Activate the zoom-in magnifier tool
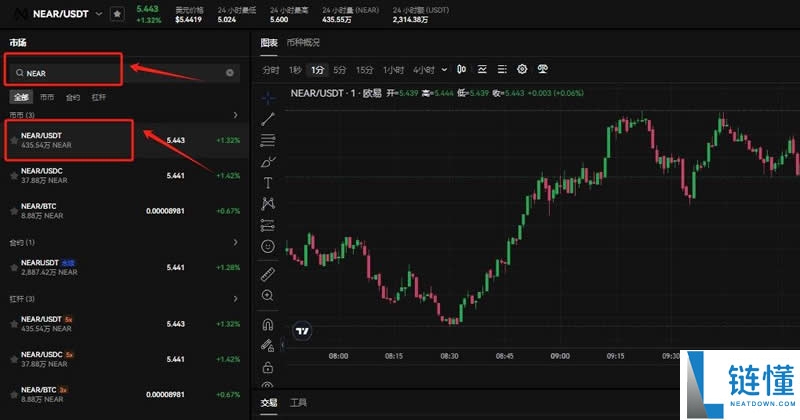Screen dimensions: 800x420 click(x=268, y=296)
